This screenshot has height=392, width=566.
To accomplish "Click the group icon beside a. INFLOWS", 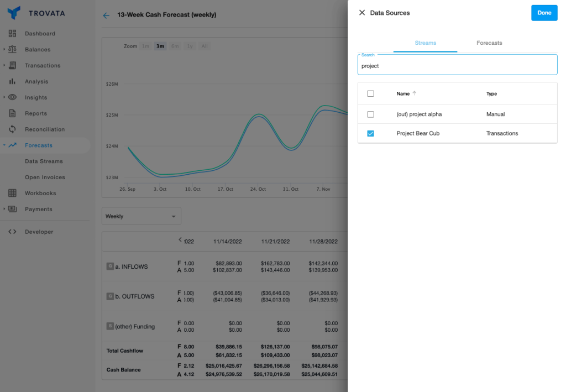I will click(x=110, y=266).
